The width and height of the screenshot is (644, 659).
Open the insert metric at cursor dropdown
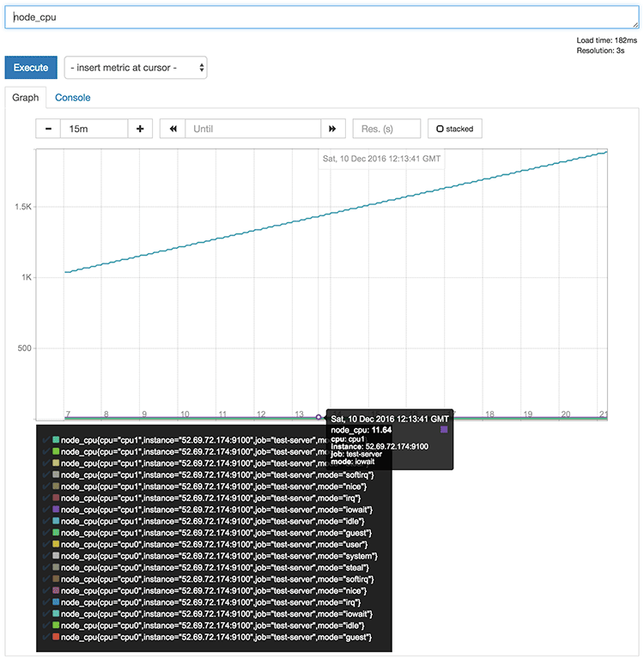pyautogui.click(x=136, y=68)
